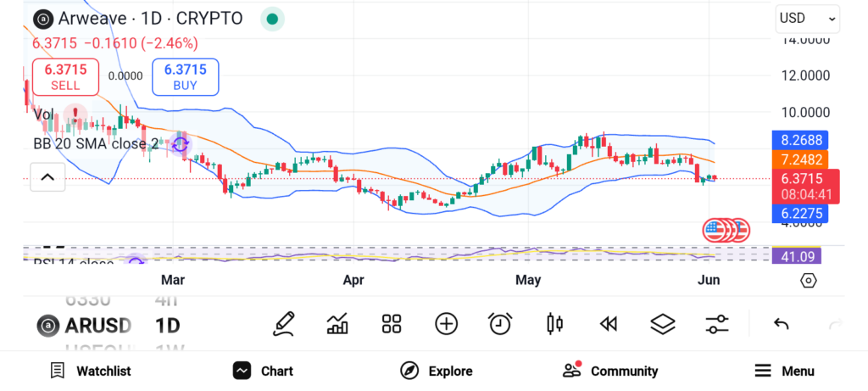Tap the Mar date axis label
The width and height of the screenshot is (868, 391).
click(x=173, y=280)
